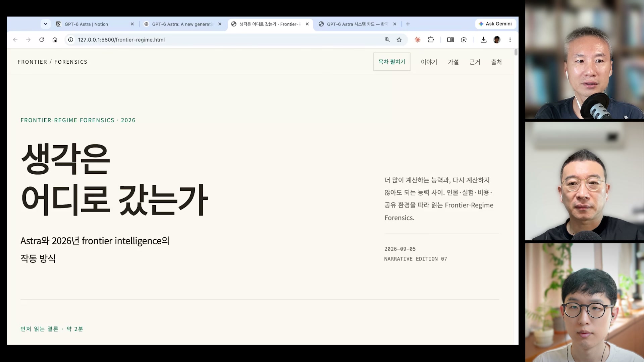Click FRONTIER-REGIME FORENSICS · 2026 label

[x=78, y=120]
